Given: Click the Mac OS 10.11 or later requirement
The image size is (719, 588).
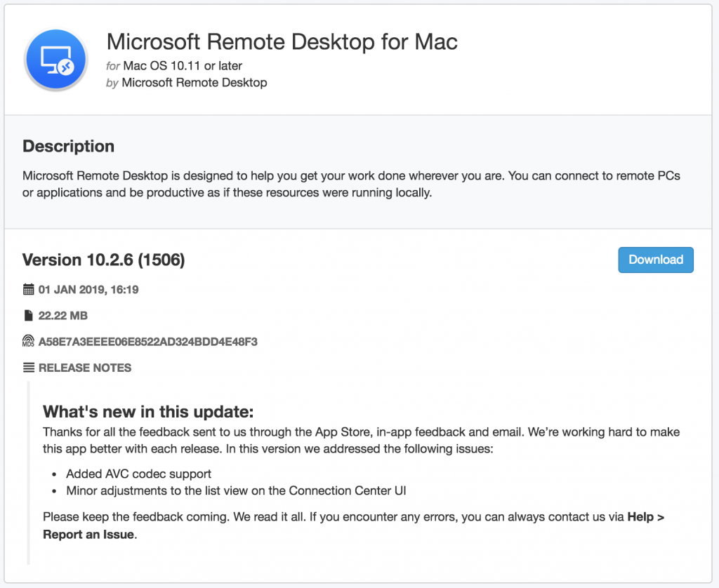Looking at the screenshot, I should pos(183,66).
